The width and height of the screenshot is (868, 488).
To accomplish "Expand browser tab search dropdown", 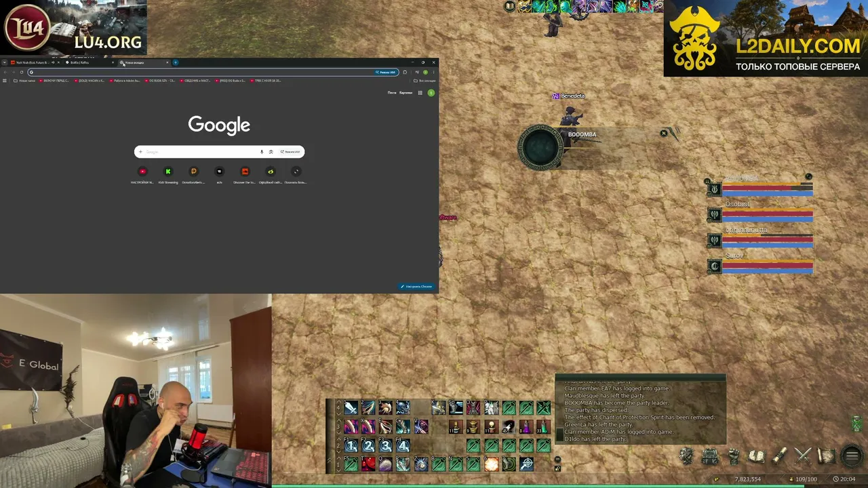I will [x=4, y=62].
